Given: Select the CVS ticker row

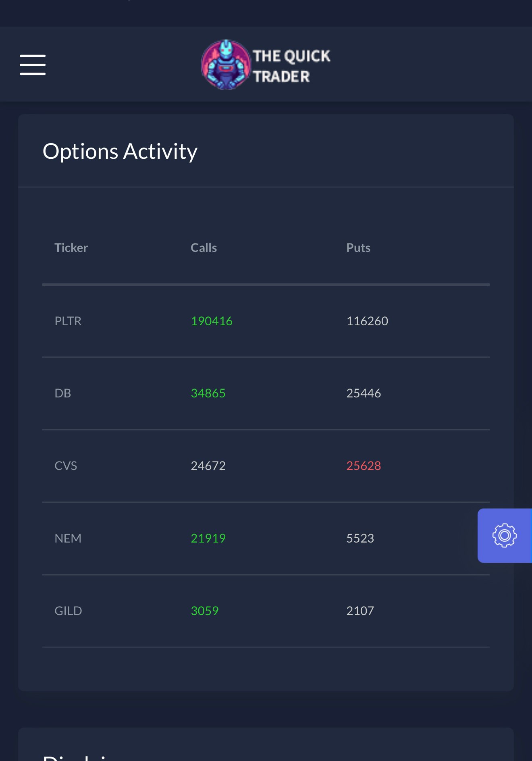Looking at the screenshot, I should (x=66, y=466).
